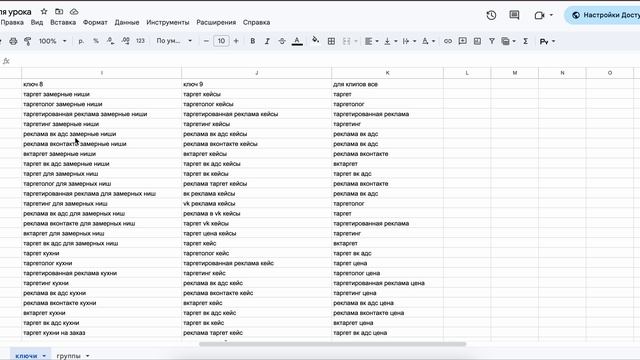Select column J header
The width and height of the screenshot is (640, 360).
(257, 73)
